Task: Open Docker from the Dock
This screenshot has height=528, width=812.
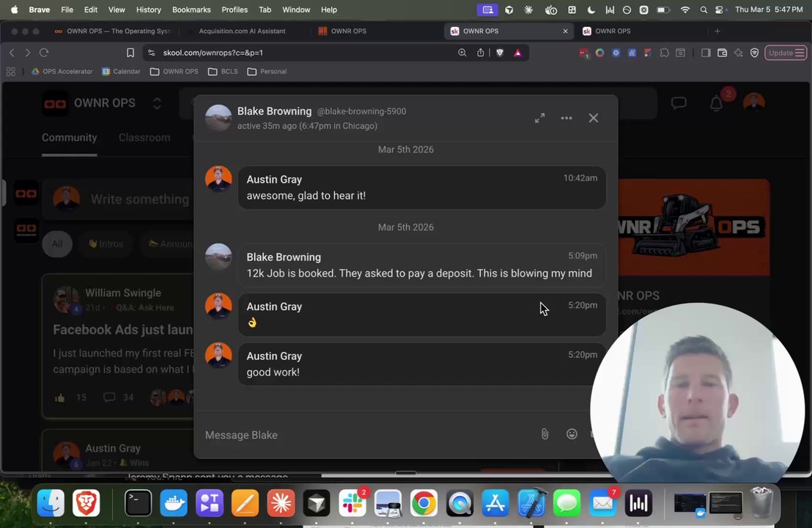Action: click(x=174, y=503)
